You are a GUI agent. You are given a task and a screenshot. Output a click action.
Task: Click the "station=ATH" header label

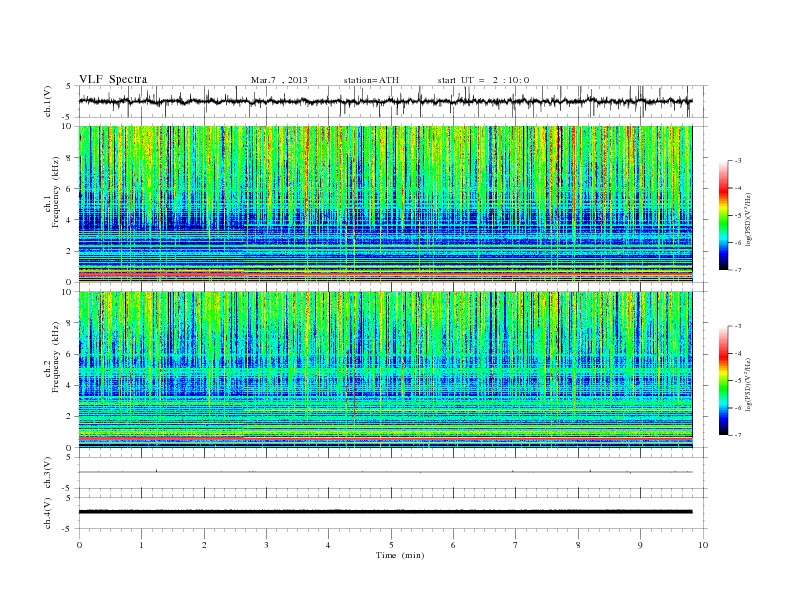pos(371,80)
